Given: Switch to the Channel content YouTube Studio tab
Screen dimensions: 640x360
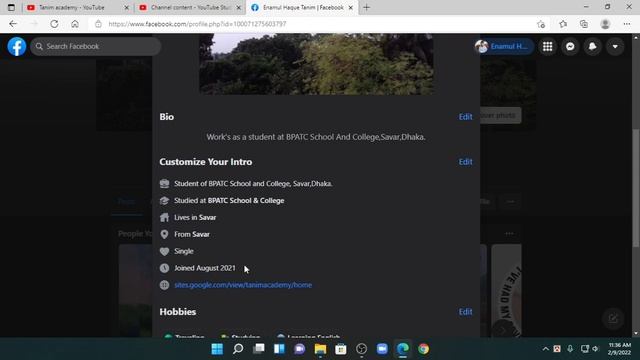Looking at the screenshot, I should (x=189, y=7).
